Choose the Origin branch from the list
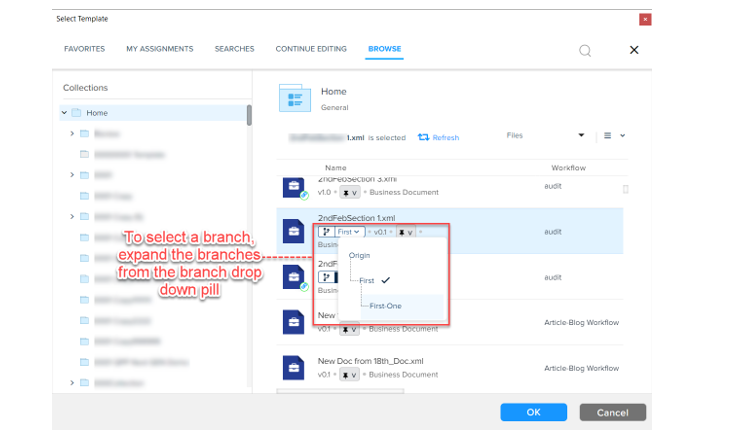 [x=359, y=256]
